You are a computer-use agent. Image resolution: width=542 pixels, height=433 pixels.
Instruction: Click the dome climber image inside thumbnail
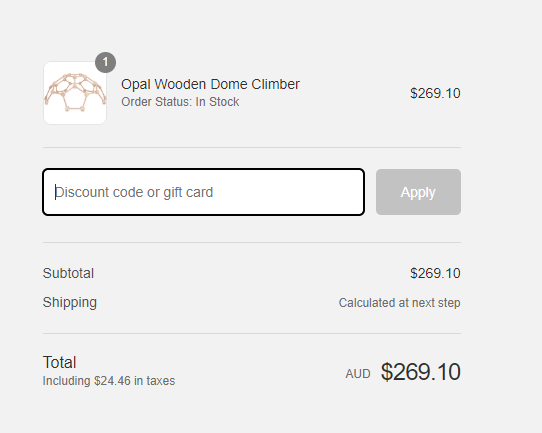click(x=75, y=92)
